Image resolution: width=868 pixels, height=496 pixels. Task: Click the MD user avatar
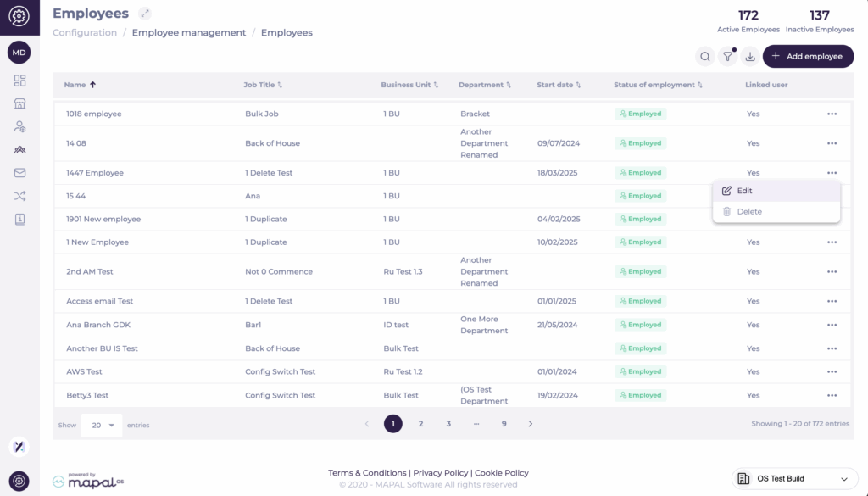pos(19,53)
